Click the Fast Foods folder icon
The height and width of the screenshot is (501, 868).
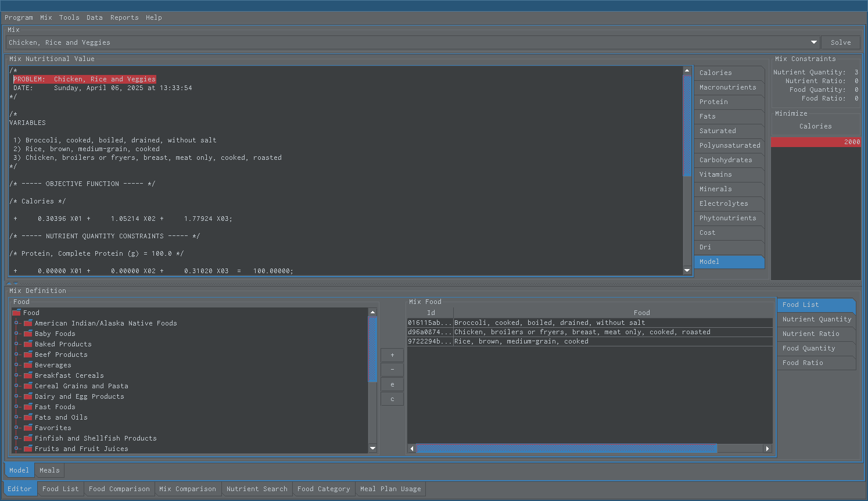pos(28,407)
